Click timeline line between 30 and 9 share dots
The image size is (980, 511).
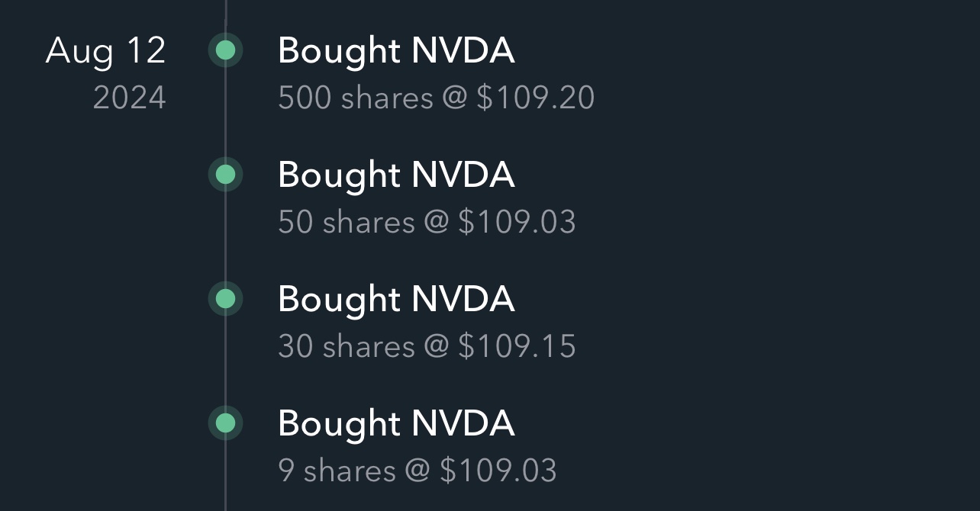(226, 361)
